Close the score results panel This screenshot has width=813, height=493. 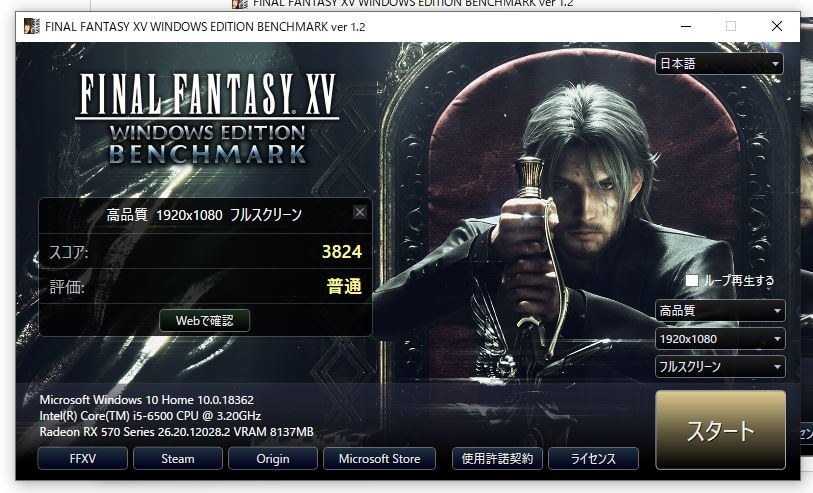click(360, 212)
